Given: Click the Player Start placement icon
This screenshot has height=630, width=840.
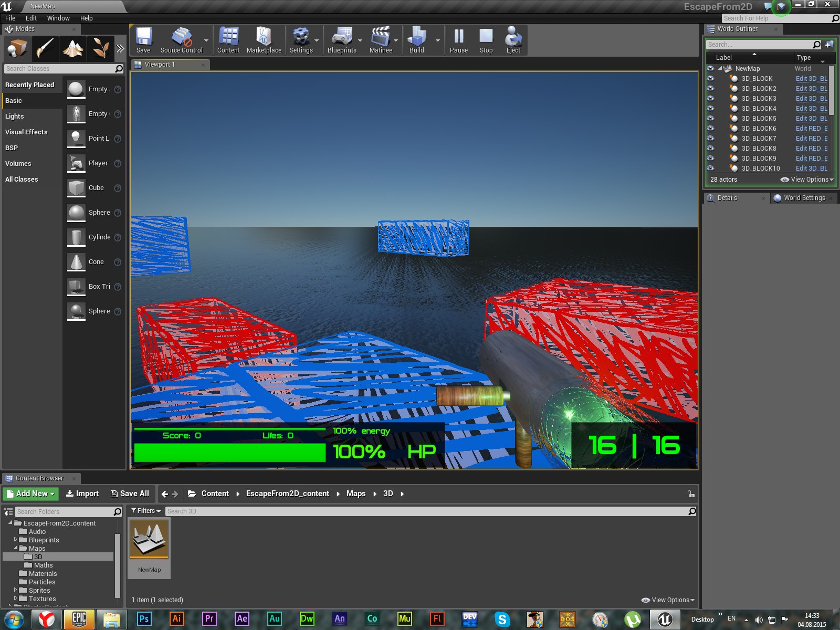Looking at the screenshot, I should [76, 163].
